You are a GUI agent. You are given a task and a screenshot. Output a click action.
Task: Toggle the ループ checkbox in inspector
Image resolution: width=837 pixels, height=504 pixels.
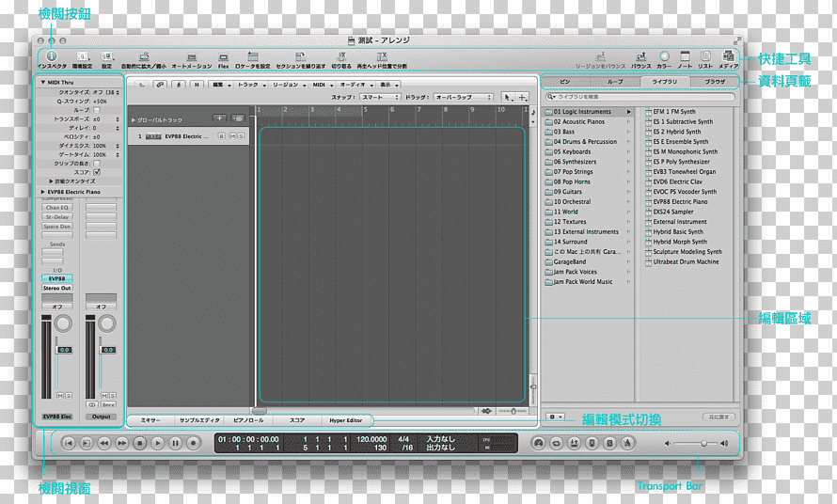(97, 110)
